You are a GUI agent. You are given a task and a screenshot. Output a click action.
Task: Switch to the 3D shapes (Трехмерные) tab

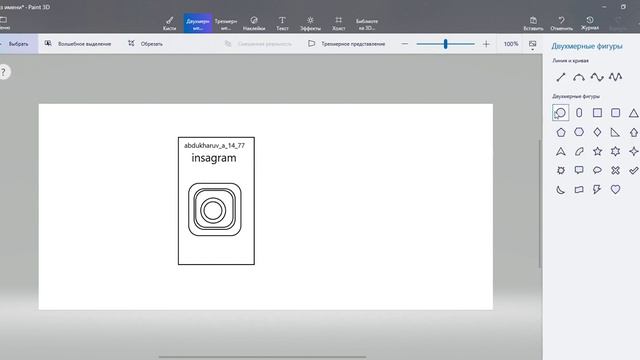[226, 23]
